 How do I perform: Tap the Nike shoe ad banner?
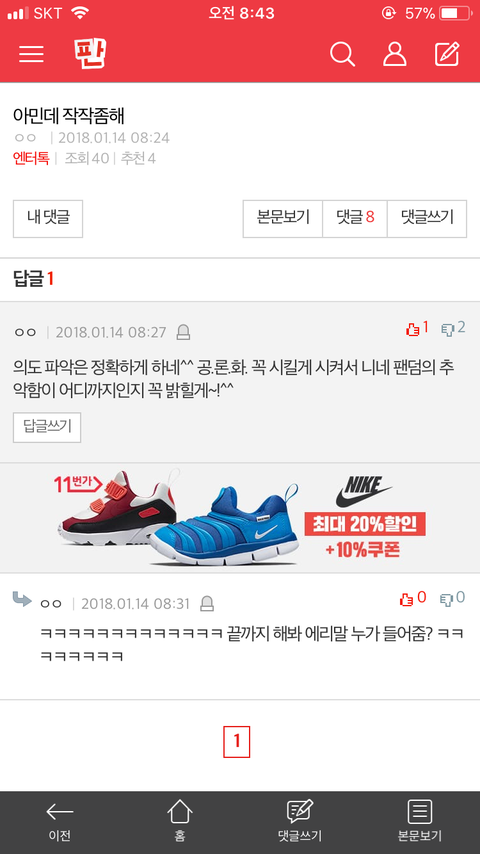coord(240,517)
